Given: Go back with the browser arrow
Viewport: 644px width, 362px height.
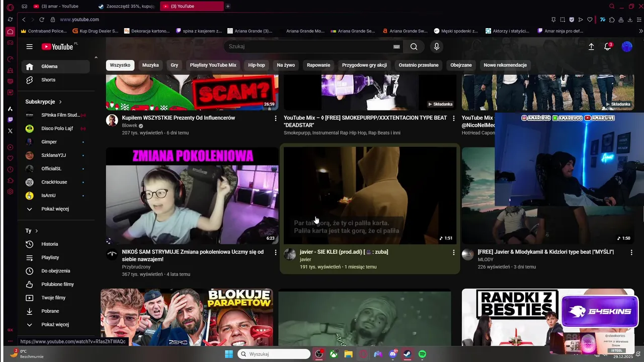Looking at the screenshot, I should click(x=24, y=20).
